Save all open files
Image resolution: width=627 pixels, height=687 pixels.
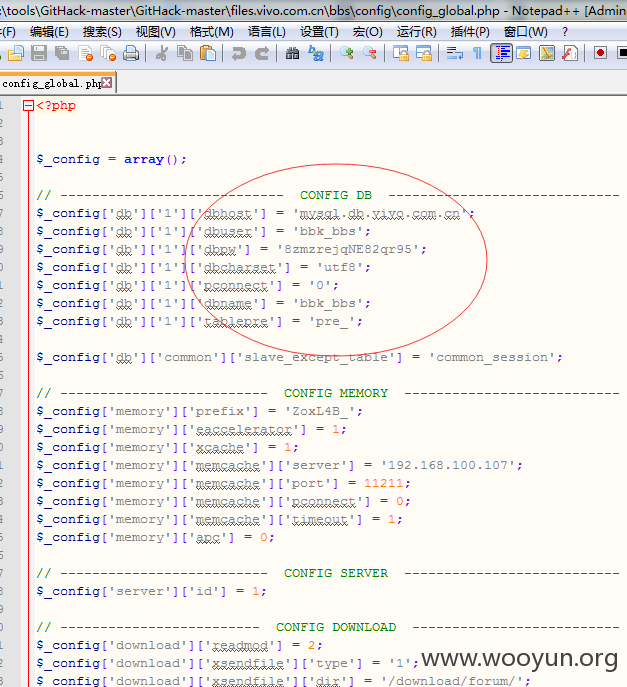[62, 53]
